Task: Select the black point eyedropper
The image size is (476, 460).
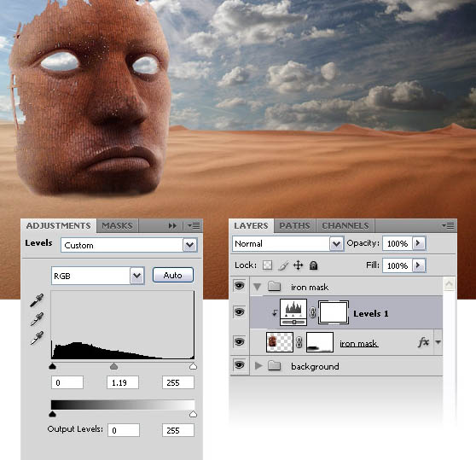Action: tap(37, 300)
